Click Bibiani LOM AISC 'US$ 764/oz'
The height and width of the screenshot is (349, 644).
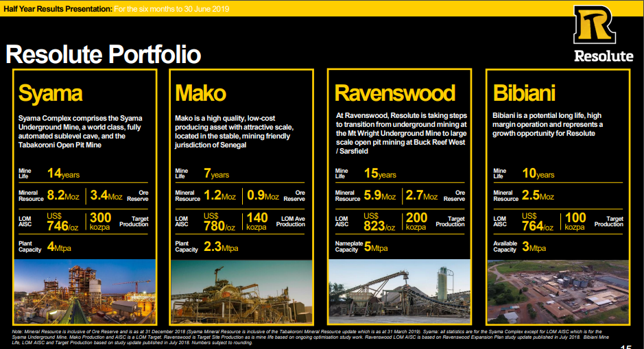537,221
